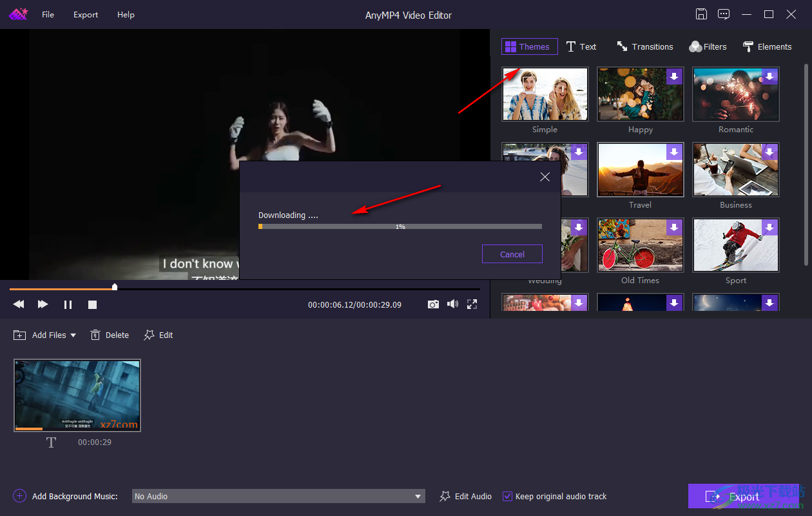Take a snapshot with camera icon
Image resolution: width=812 pixels, height=516 pixels.
click(434, 304)
